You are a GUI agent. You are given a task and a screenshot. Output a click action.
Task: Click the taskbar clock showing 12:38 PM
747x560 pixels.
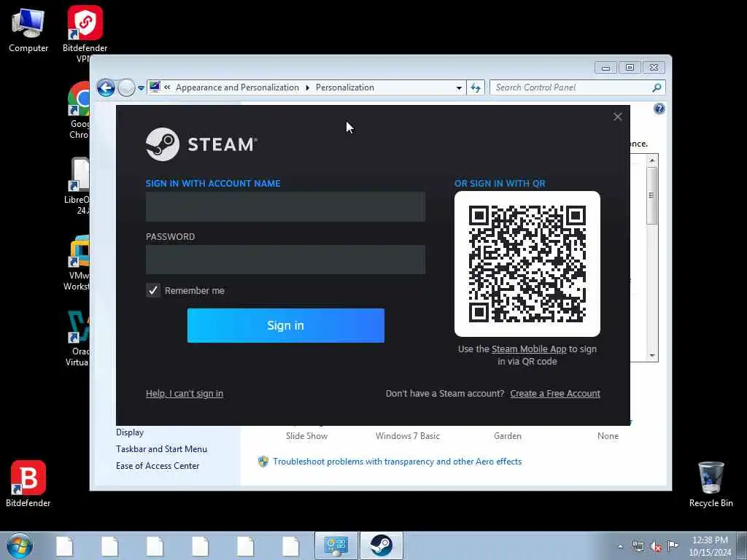pos(710,546)
